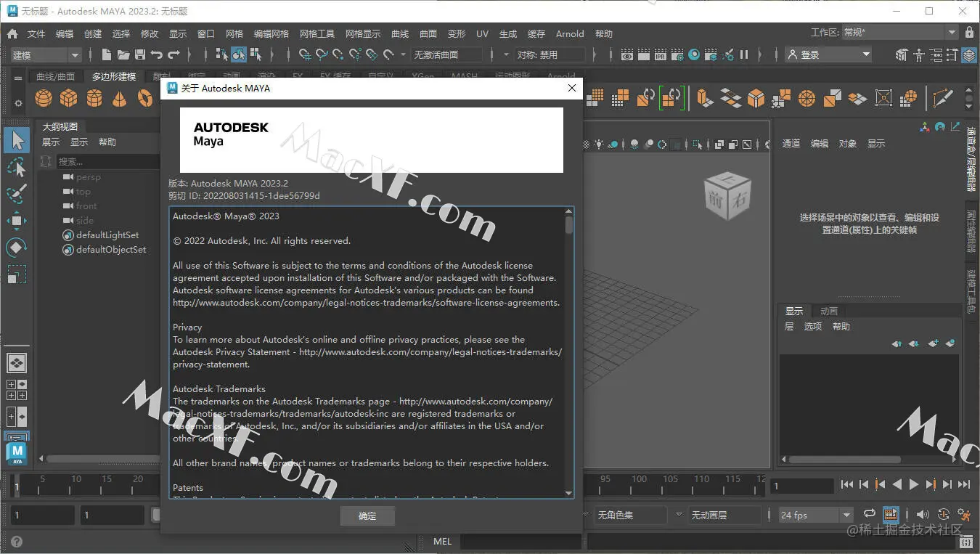Toggle the Channel Box layers icon at top right
The image size is (980, 554).
[969, 54]
